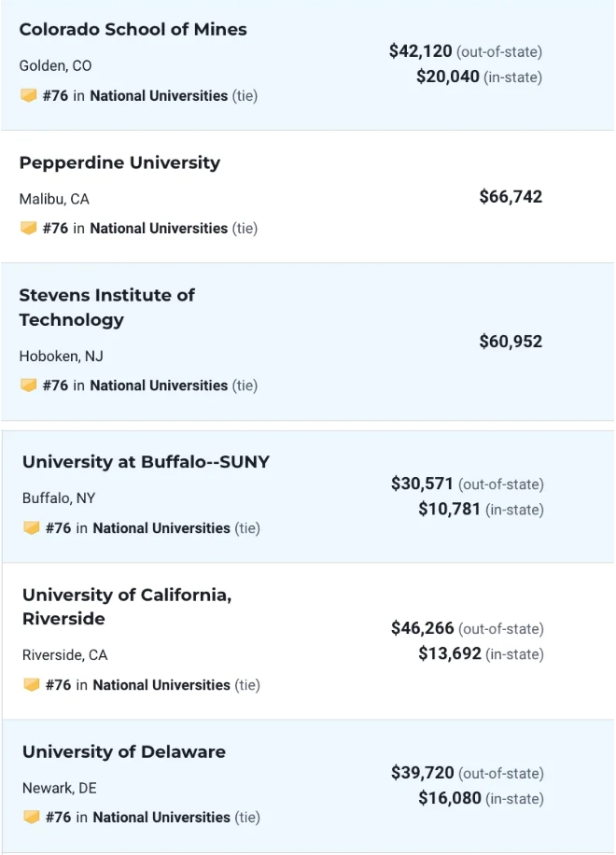Open the Pepperdine University listing
The width and height of the screenshot is (616, 855).
click(119, 162)
